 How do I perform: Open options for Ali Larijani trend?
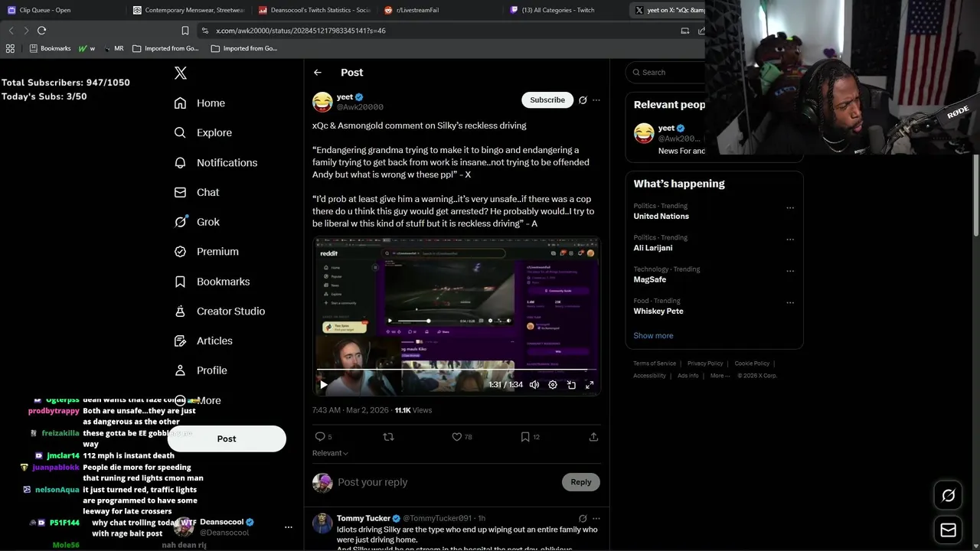790,240
